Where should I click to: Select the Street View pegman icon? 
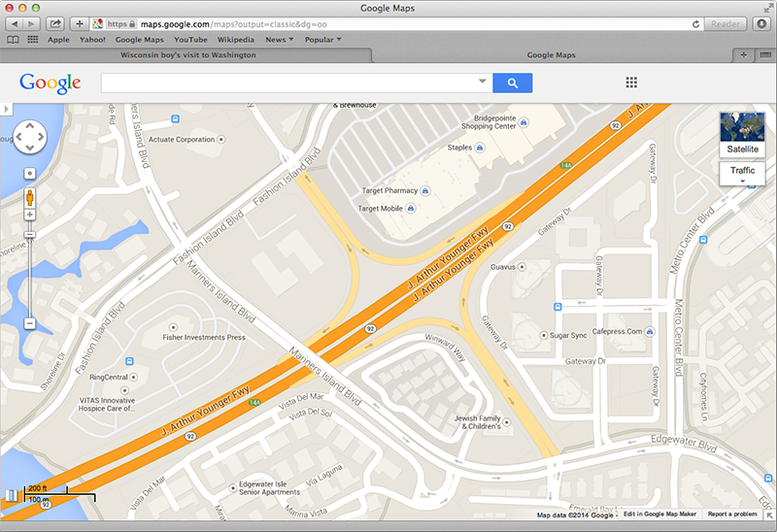30,198
